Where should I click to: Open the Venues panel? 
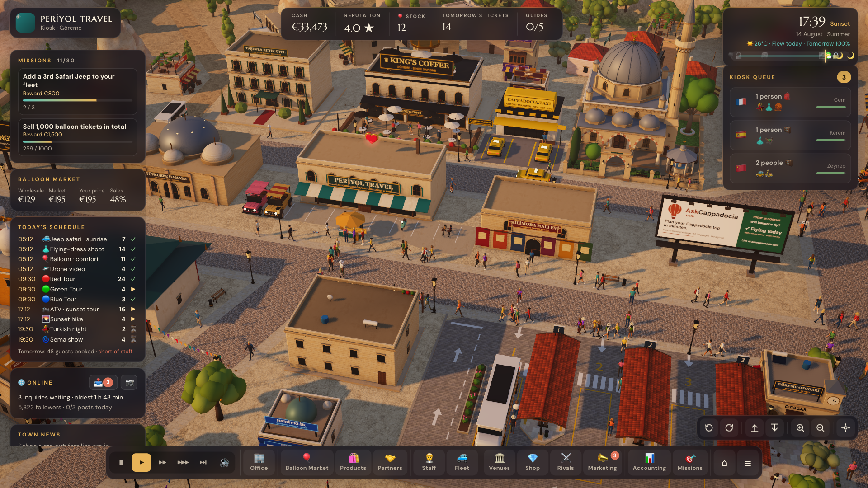coord(500,462)
